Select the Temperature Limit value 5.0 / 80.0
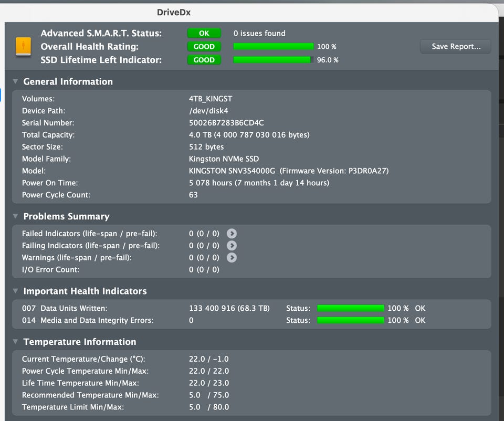The width and height of the screenshot is (504, 421). 209,407
